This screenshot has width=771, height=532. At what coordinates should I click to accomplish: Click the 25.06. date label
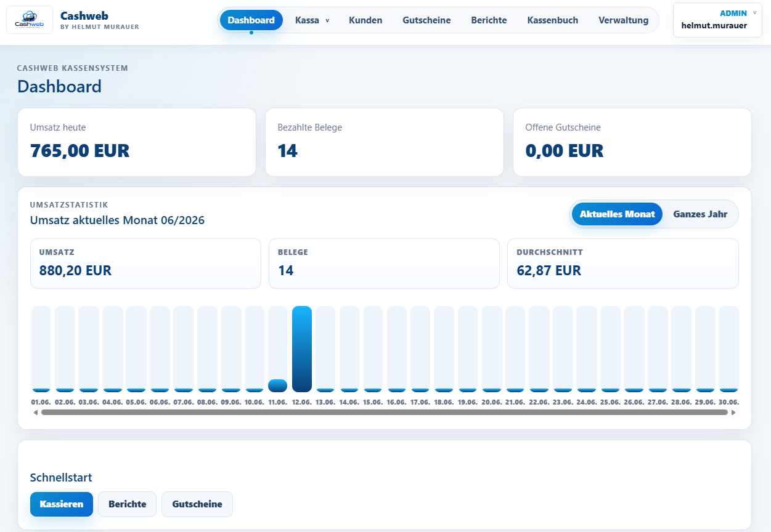click(610, 402)
